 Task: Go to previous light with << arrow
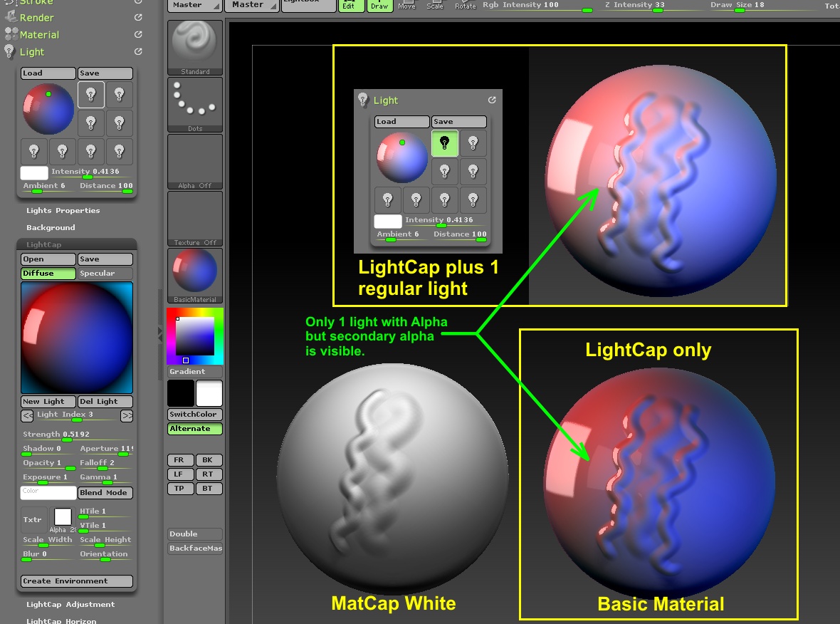[x=27, y=415]
